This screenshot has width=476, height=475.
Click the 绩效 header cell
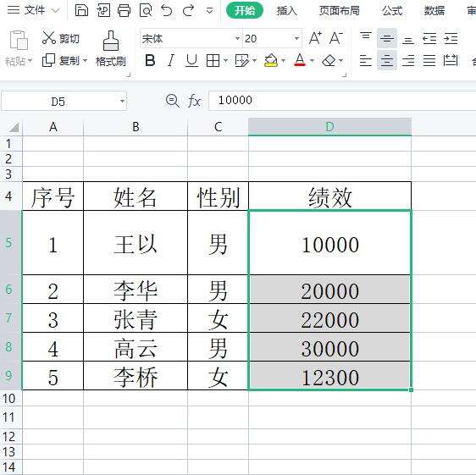point(330,196)
